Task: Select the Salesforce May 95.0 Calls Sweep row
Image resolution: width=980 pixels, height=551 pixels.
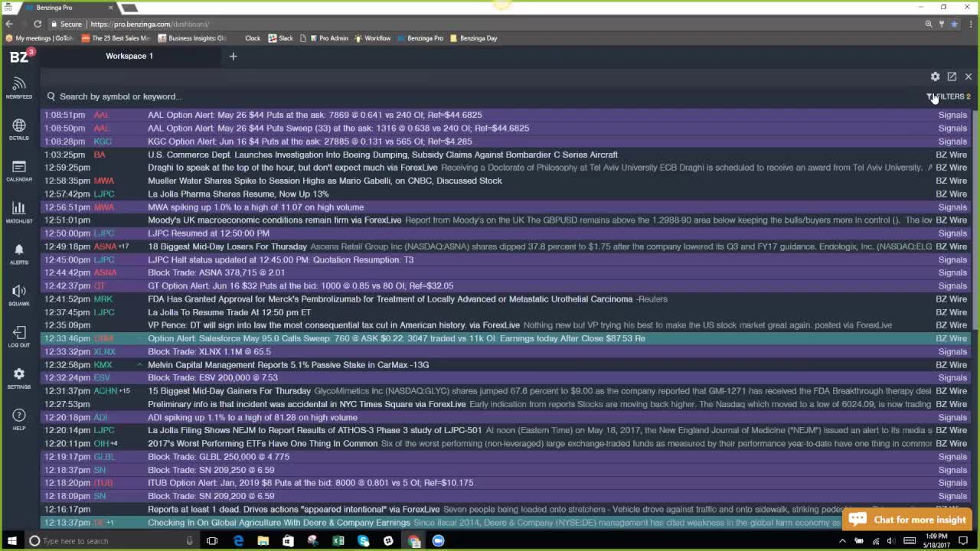Action: coord(506,338)
